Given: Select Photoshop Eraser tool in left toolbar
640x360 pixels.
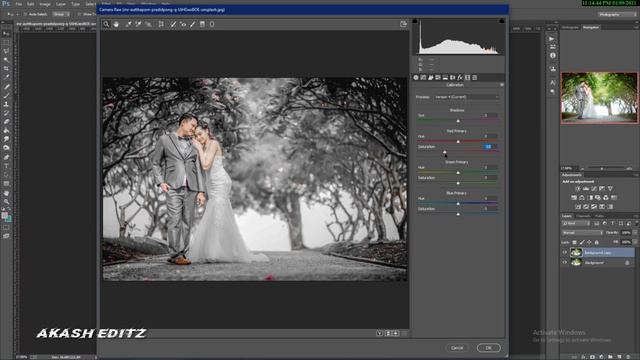Looking at the screenshot, I should click(6, 122).
